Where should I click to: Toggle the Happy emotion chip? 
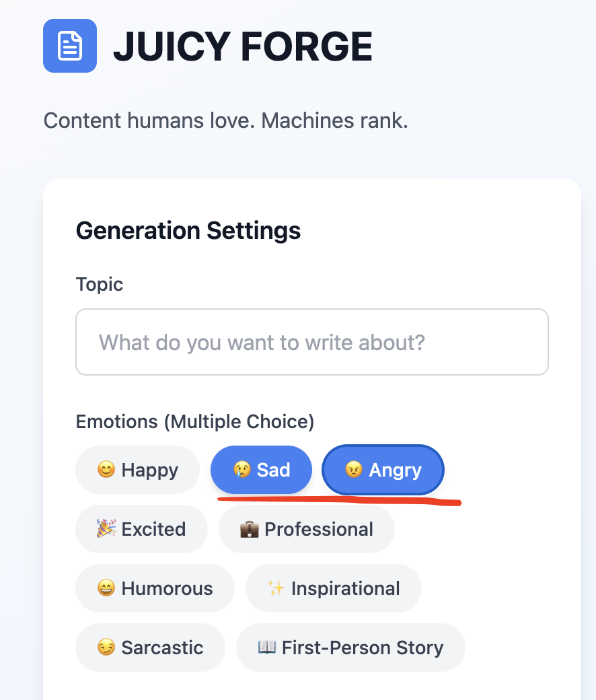tap(137, 470)
